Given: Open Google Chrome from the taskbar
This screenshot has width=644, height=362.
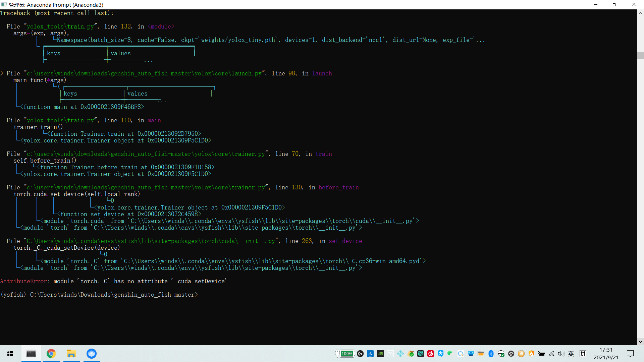Looking at the screenshot, I should (51, 354).
